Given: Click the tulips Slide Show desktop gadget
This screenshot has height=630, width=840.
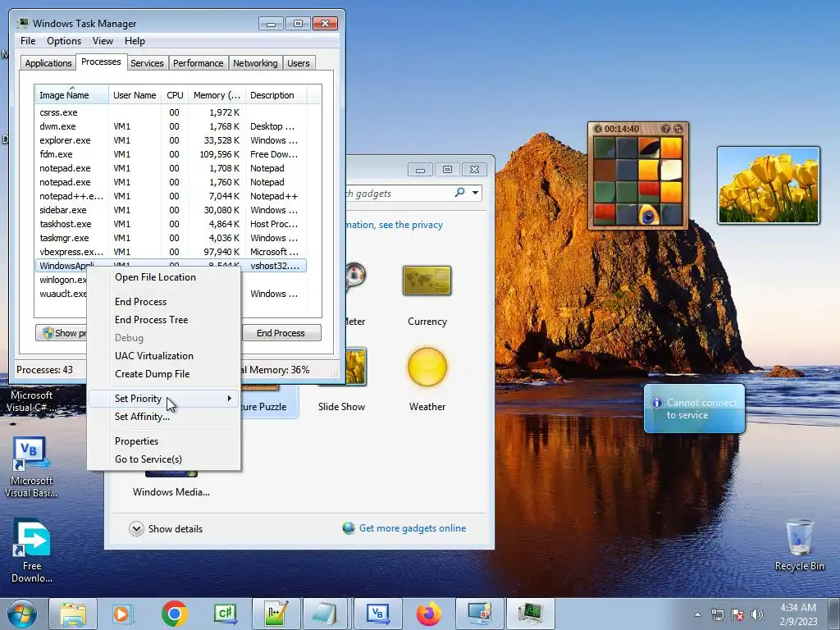Looking at the screenshot, I should click(768, 185).
